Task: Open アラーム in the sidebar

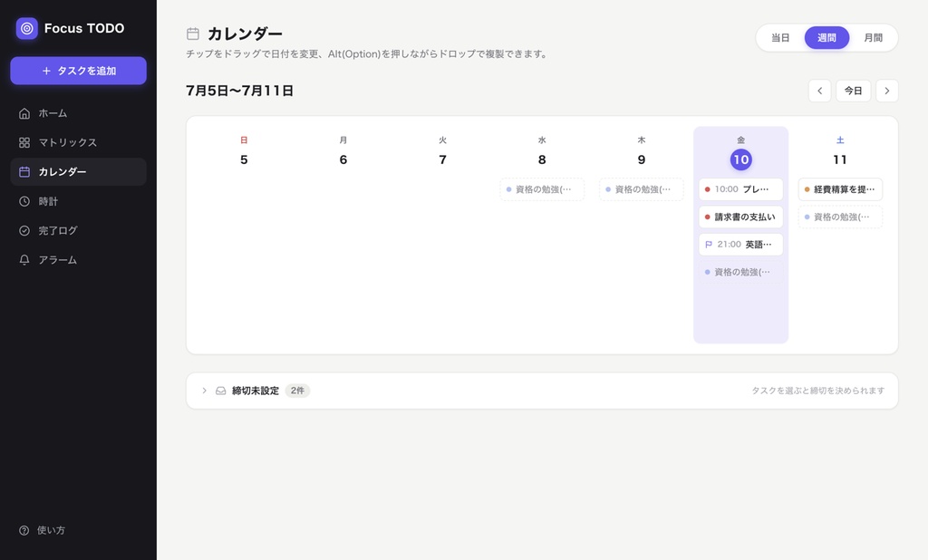Action: (78, 260)
